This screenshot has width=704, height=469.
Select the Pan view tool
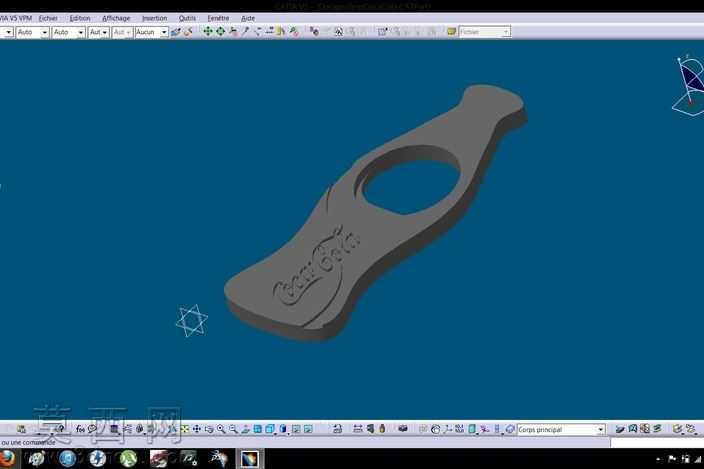click(x=197, y=429)
